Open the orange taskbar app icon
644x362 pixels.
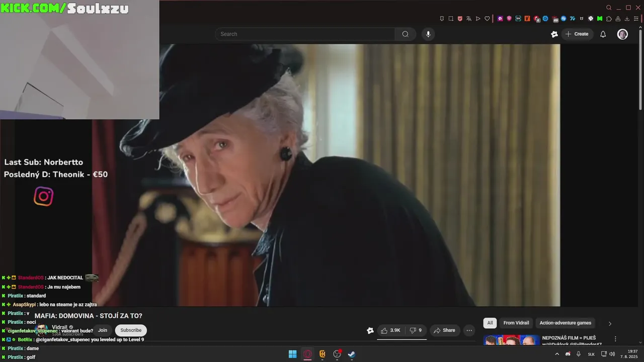coord(323,354)
